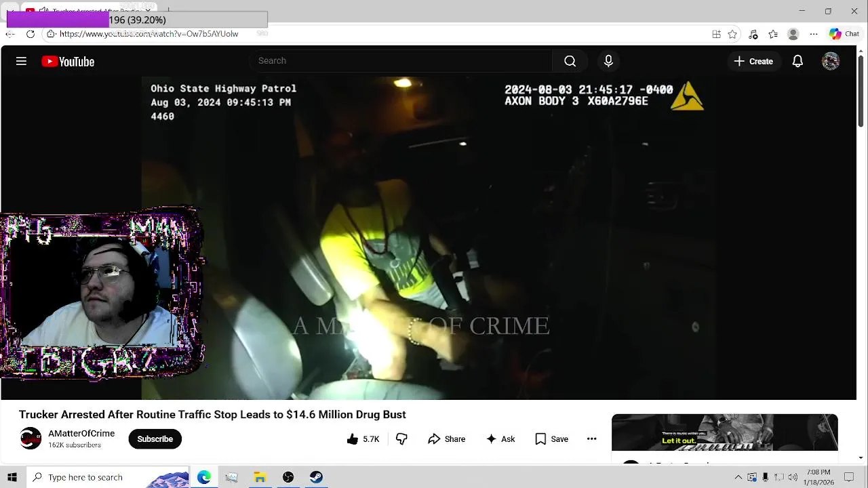Reload the page with refresh button
The width and height of the screenshot is (868, 488).
tap(31, 34)
